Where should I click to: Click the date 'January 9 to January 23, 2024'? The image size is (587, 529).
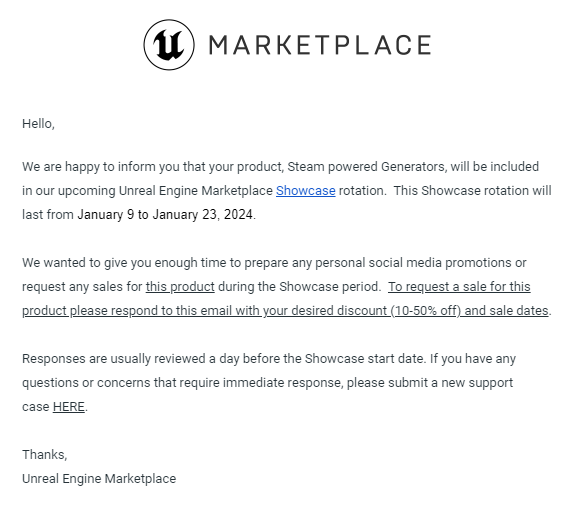[165, 215]
